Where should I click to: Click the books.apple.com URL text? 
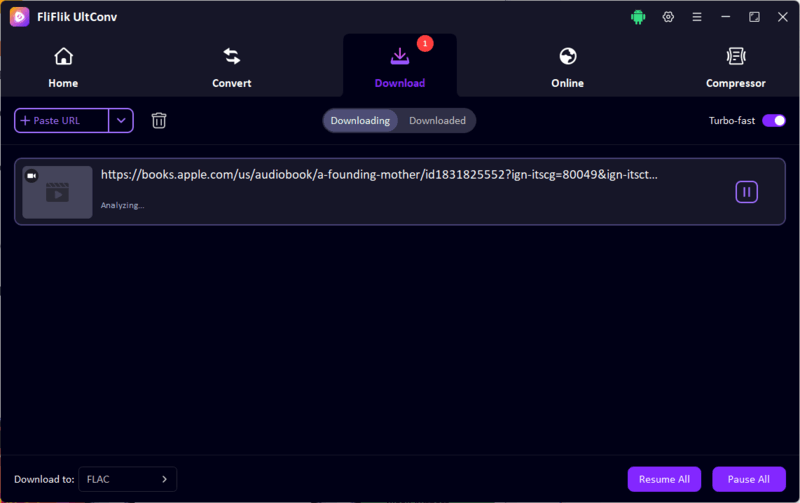tap(379, 174)
